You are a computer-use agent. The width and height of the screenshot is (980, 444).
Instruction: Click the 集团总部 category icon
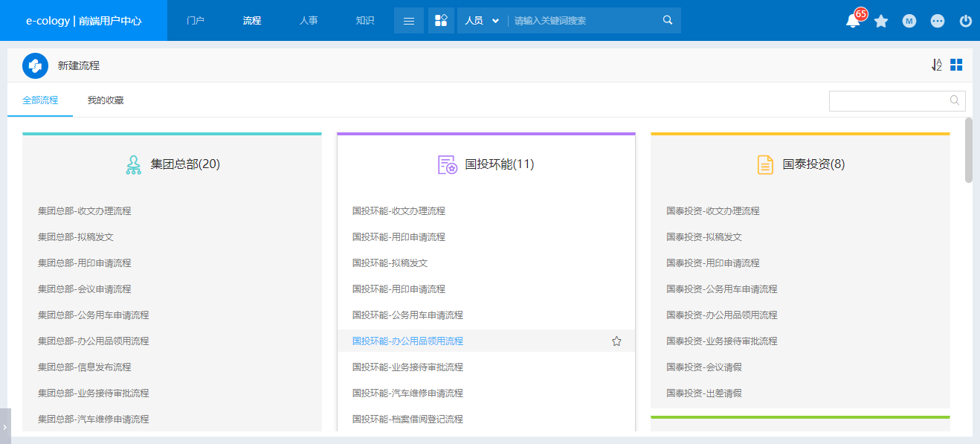[x=134, y=164]
